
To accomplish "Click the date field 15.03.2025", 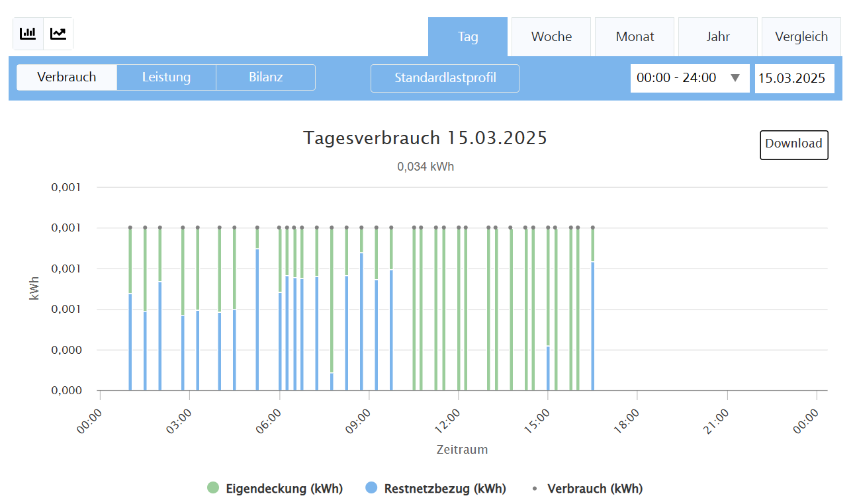I will pyautogui.click(x=794, y=78).
